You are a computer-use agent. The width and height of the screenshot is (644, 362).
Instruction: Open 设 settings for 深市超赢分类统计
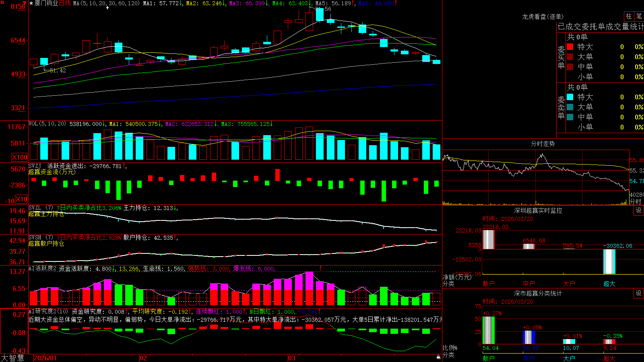[639, 293]
